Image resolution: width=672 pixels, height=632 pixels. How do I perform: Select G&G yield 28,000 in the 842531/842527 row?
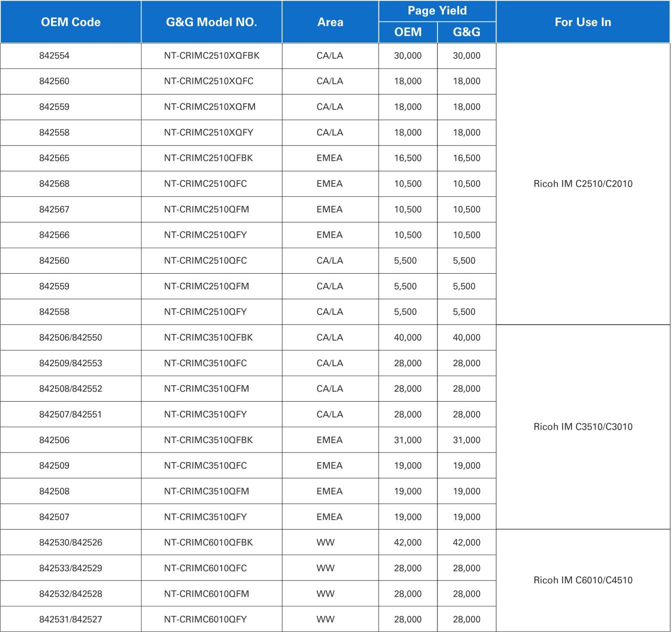466,620
